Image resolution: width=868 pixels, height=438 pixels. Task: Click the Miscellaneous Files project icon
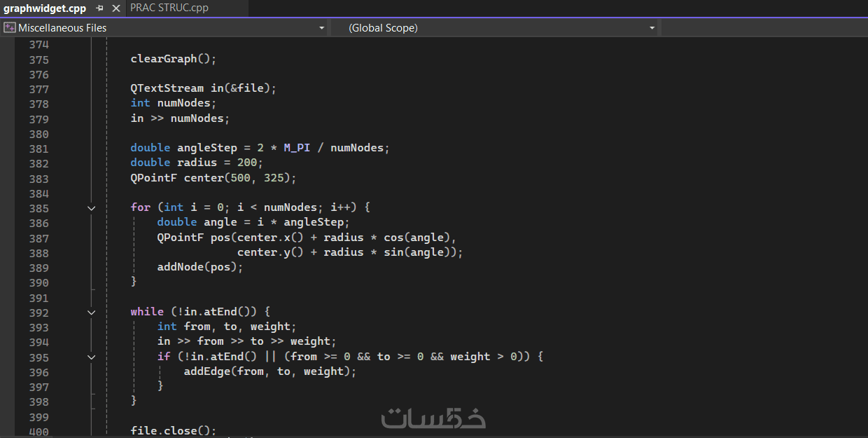(x=9, y=28)
